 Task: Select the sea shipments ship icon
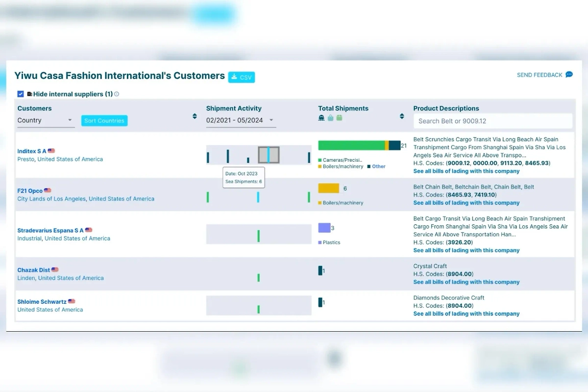coord(321,118)
